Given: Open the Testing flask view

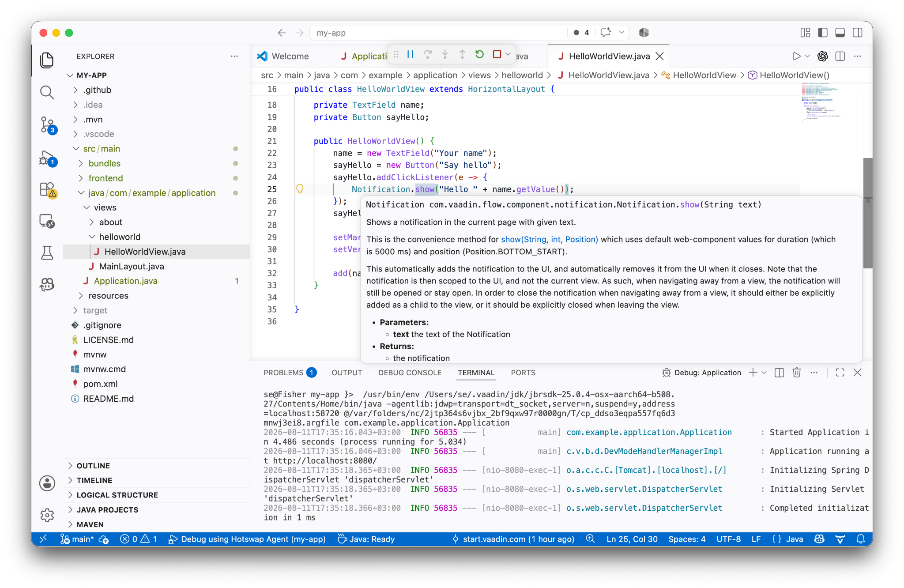Looking at the screenshot, I should pos(47,253).
